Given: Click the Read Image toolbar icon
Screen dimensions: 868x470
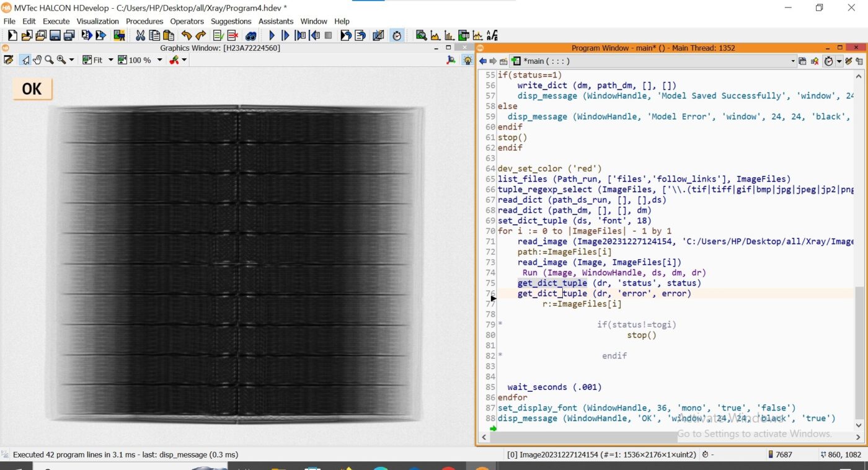Looking at the screenshot, I should pyautogui.click(x=119, y=35).
